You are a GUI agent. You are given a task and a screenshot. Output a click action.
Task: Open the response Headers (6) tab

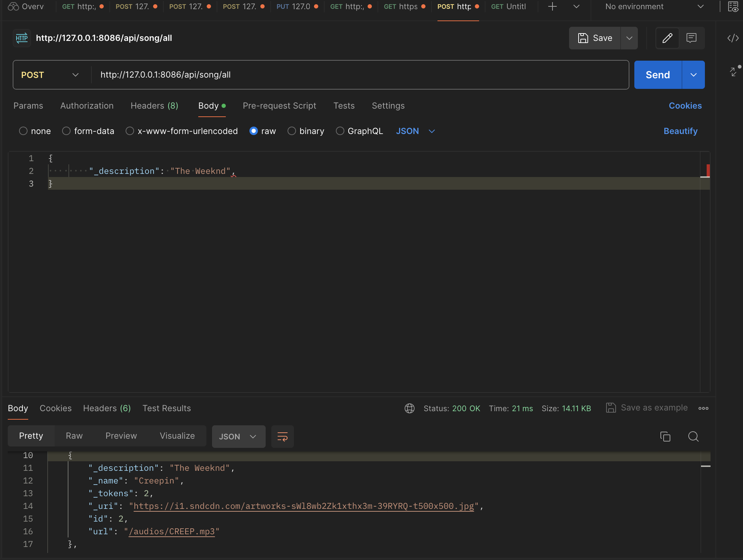click(x=107, y=408)
